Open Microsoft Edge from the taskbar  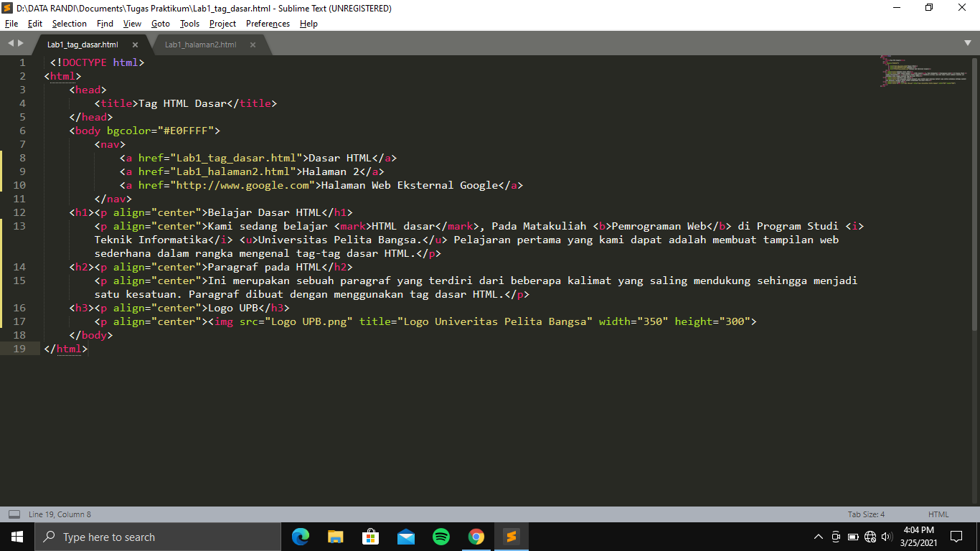tap(300, 536)
